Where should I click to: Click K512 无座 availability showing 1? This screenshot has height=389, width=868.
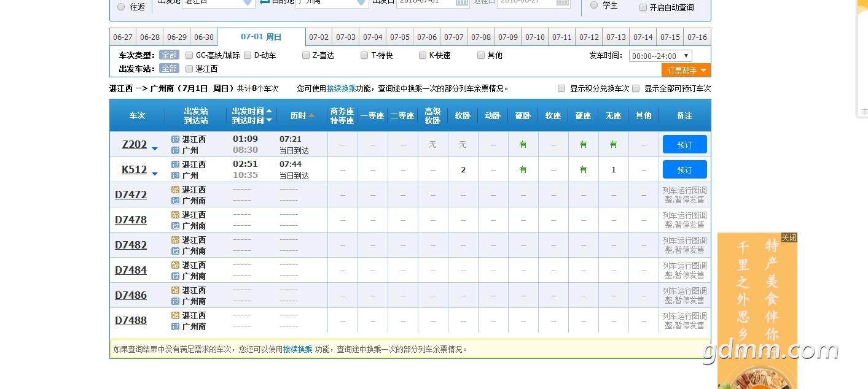[613, 169]
